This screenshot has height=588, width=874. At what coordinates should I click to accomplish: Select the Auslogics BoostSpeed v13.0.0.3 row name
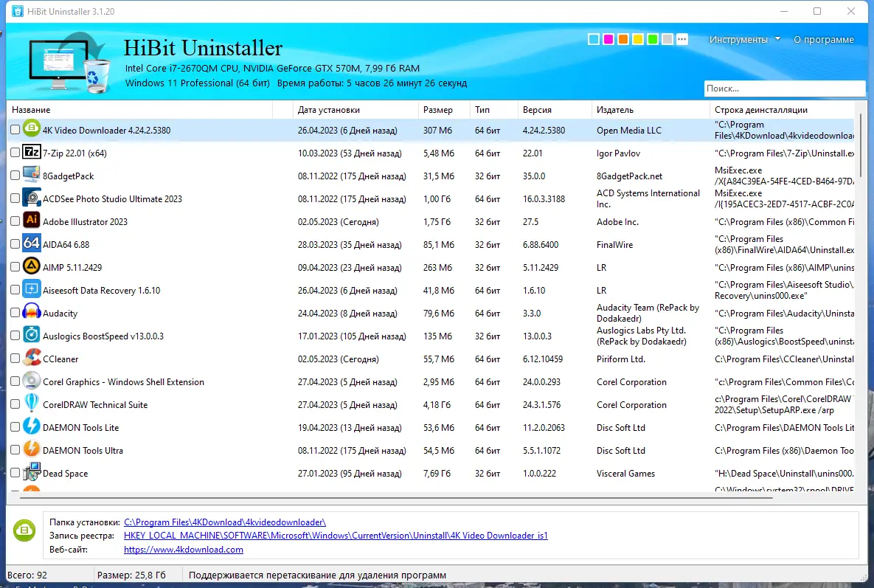[103, 336]
